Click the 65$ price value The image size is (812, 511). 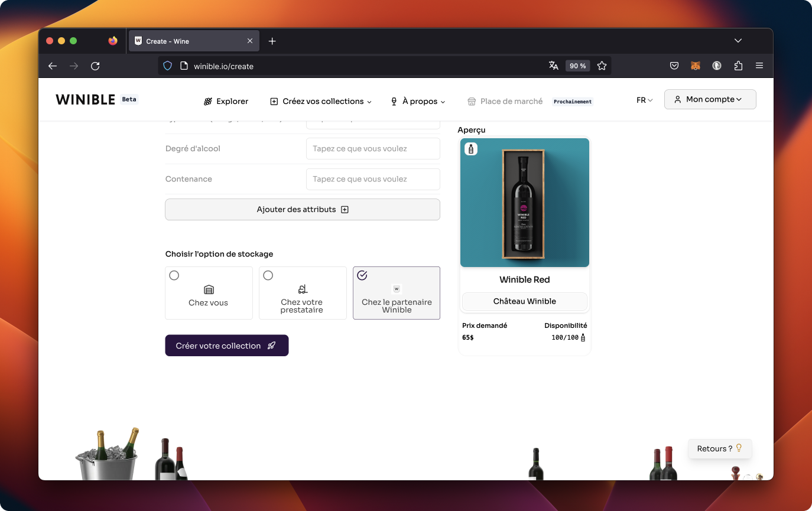tap(468, 337)
